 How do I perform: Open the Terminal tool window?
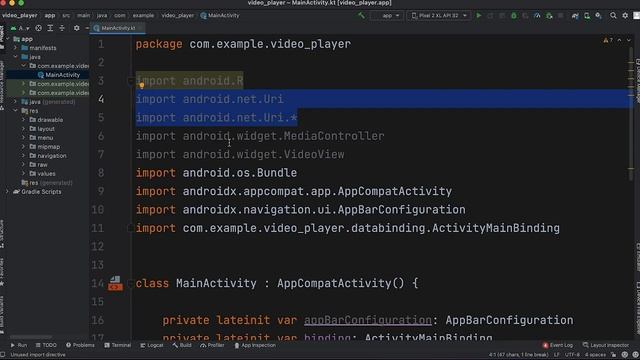tap(118, 345)
